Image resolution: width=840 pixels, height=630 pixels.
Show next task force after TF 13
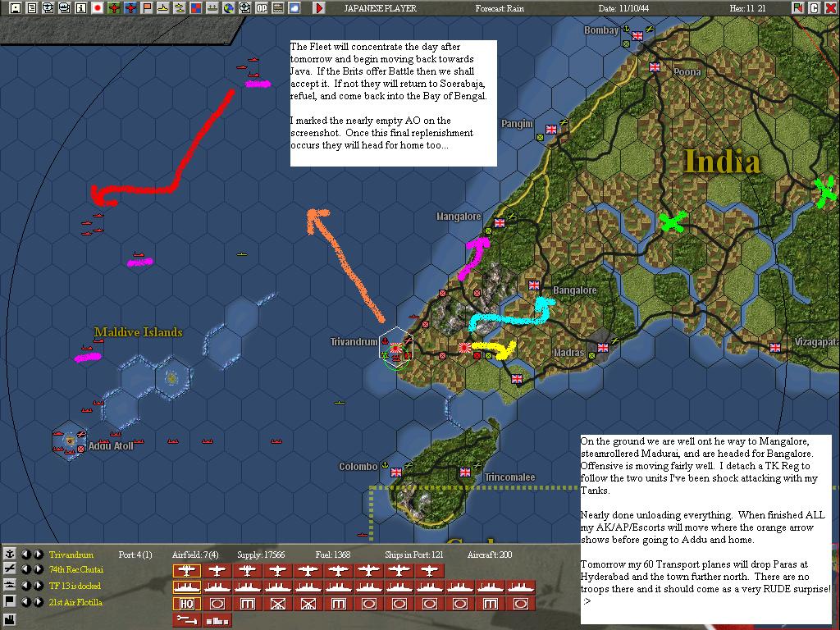[x=38, y=586]
